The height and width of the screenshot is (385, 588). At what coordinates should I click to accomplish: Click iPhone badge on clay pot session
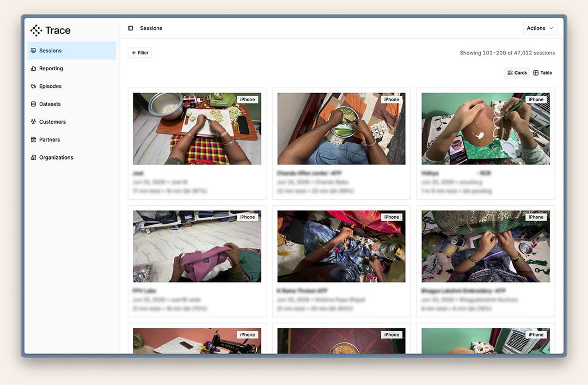[x=536, y=100]
